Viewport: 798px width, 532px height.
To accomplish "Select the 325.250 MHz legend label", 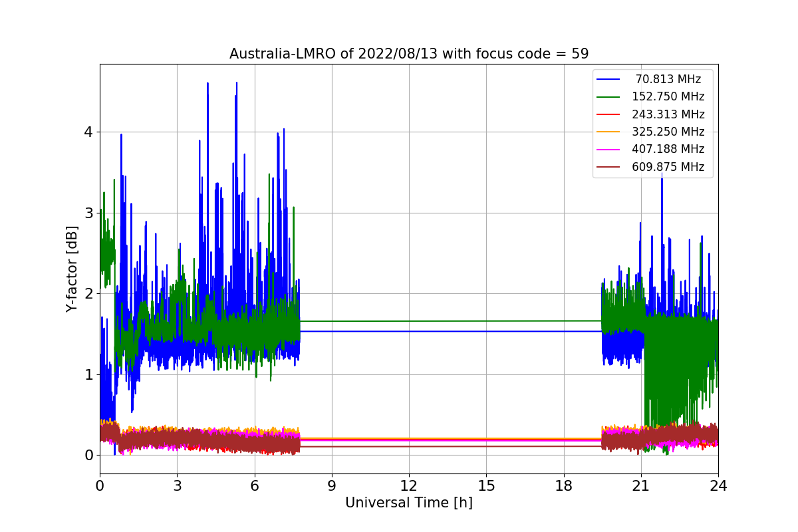I will click(668, 132).
